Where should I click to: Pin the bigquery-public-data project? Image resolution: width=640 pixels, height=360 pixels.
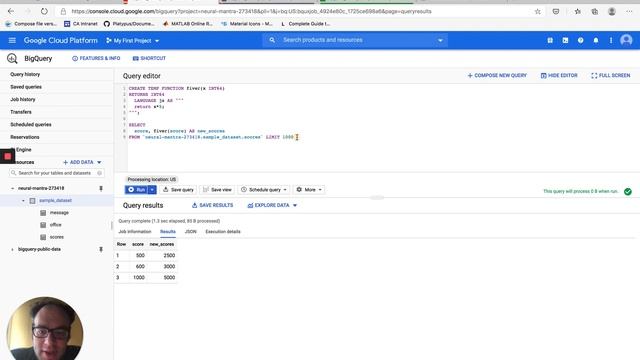click(x=101, y=249)
